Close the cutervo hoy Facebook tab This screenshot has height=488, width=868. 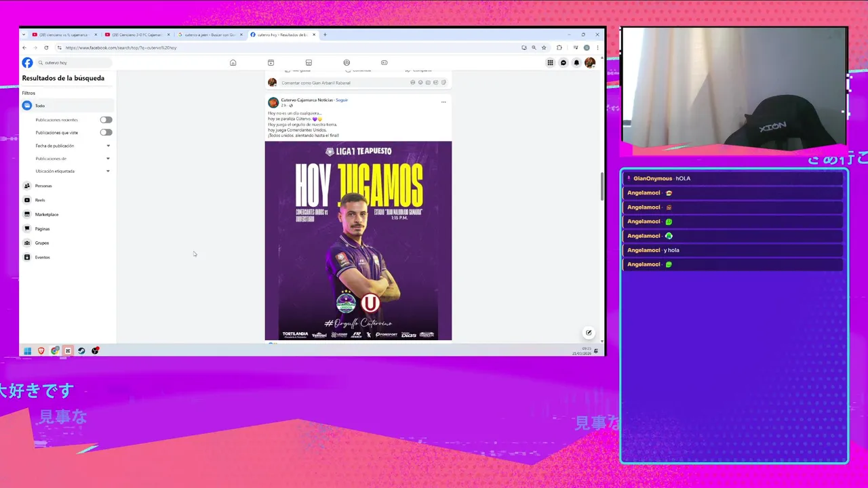313,35
